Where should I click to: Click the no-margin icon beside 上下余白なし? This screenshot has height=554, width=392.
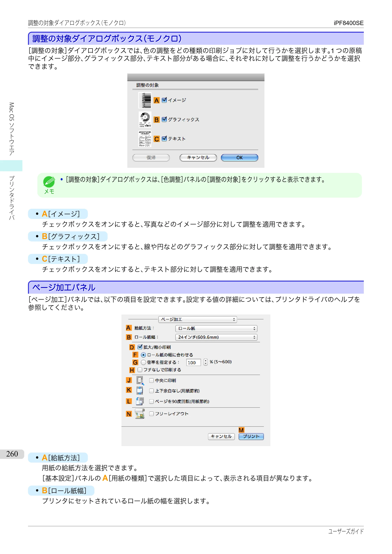(x=140, y=391)
